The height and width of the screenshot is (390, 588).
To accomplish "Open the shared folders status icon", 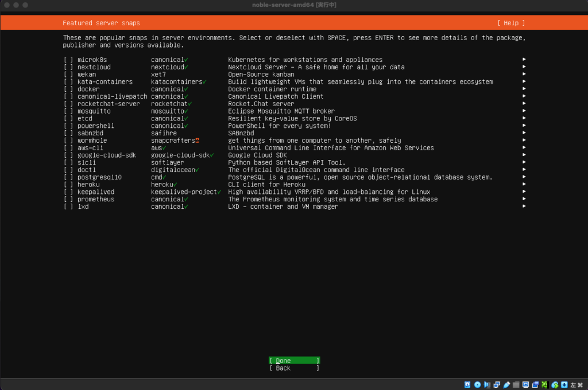I will pyautogui.click(x=516, y=385).
